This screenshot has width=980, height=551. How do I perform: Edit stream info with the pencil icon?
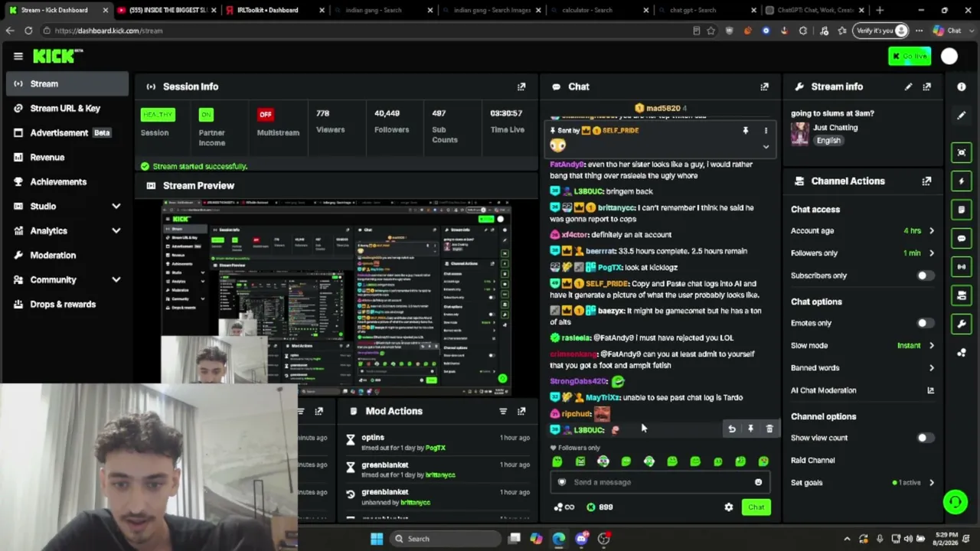(908, 86)
